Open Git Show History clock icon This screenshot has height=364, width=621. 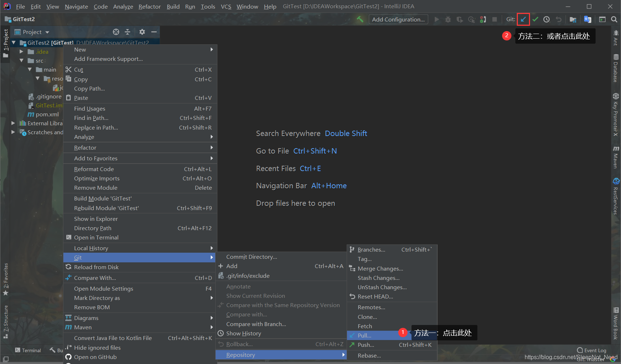(x=547, y=19)
